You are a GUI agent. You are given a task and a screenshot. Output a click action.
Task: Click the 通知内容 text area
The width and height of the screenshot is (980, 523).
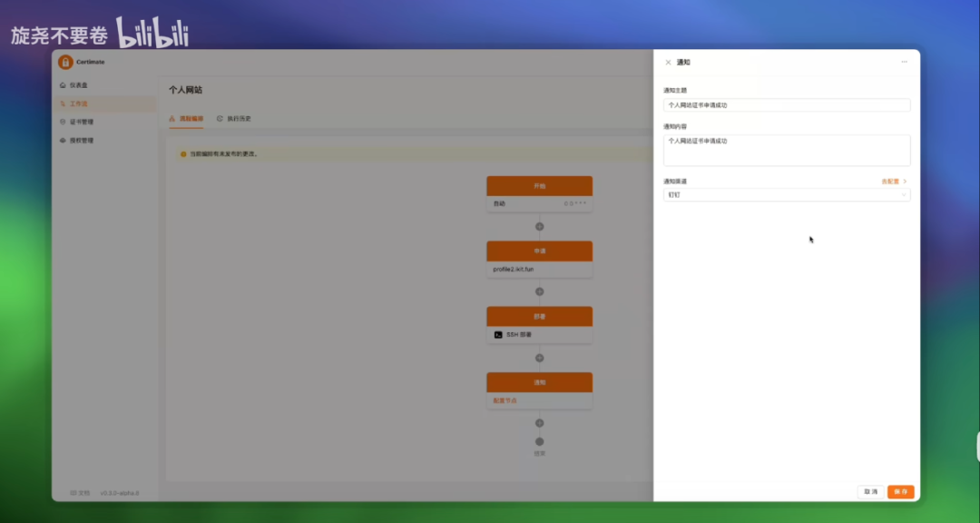(786, 150)
